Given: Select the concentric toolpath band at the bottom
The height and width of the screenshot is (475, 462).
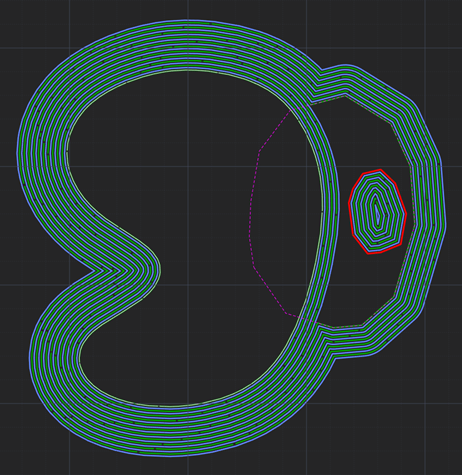Looking at the screenshot, I should click(187, 430).
